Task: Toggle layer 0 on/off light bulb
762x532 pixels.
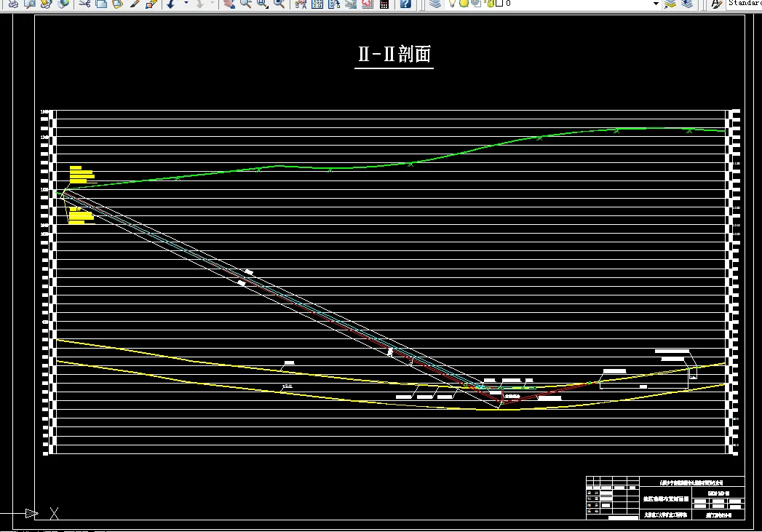Action: pos(452,4)
